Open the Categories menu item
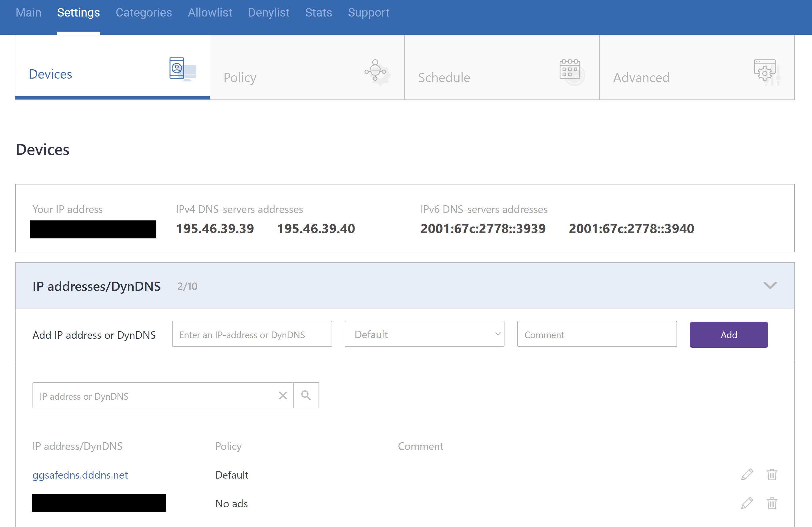This screenshot has height=527, width=812. tap(144, 13)
